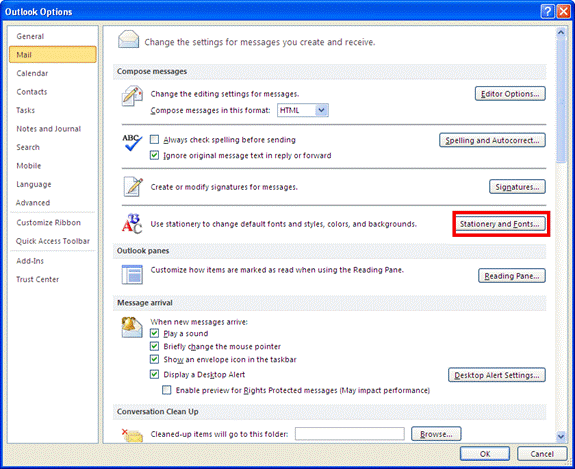Click the envelope icon beside the settings heading
The image size is (575, 469).
[x=128, y=40]
